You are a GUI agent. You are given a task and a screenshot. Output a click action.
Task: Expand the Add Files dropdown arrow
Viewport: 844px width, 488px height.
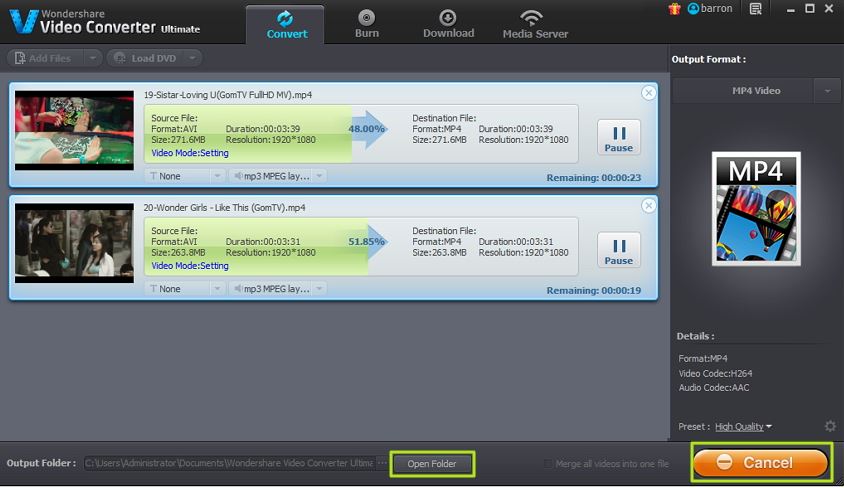93,58
